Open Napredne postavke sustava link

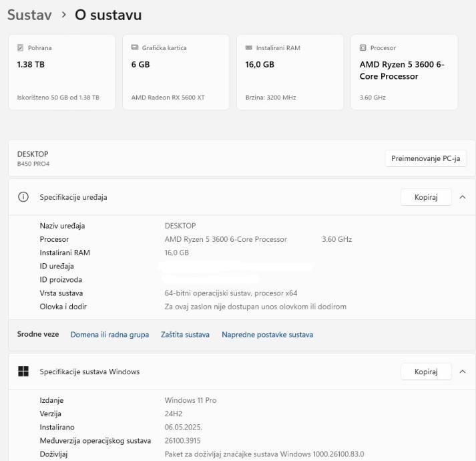tap(268, 335)
